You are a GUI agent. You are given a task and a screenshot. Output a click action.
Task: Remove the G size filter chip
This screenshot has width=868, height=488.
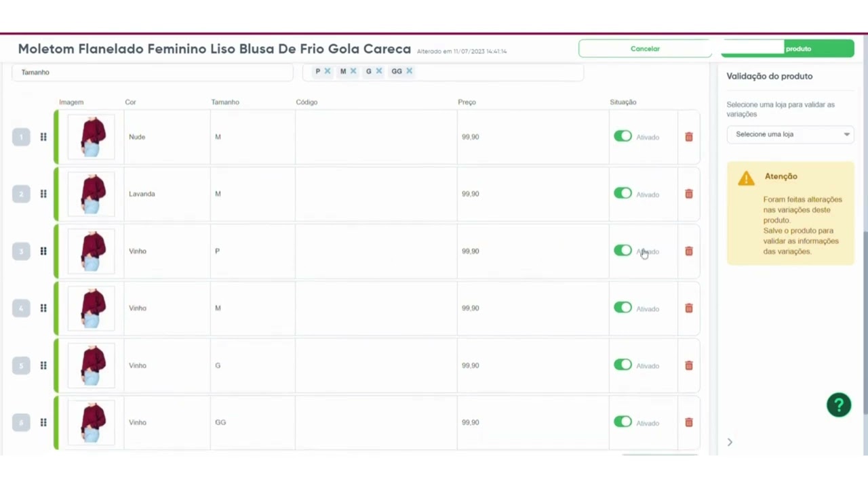(378, 70)
